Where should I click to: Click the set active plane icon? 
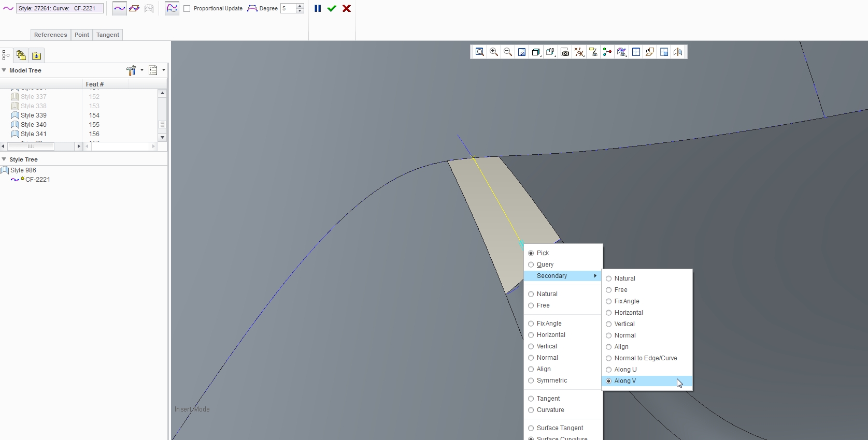650,52
